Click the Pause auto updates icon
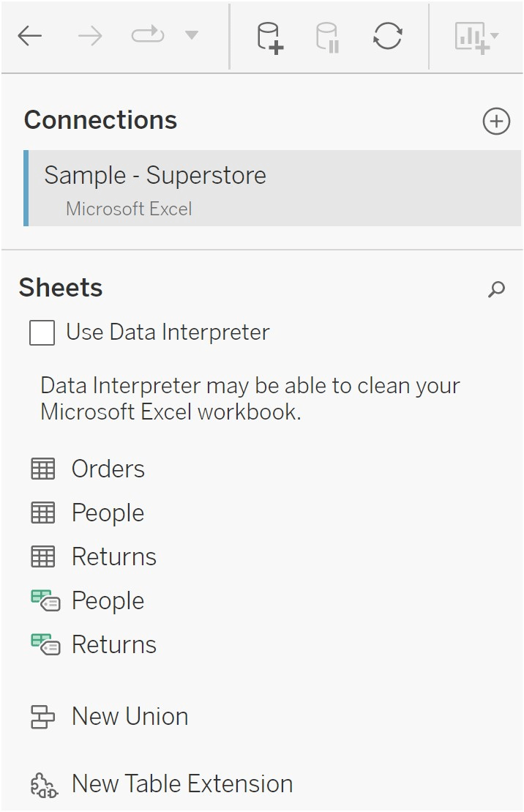 pos(327,35)
